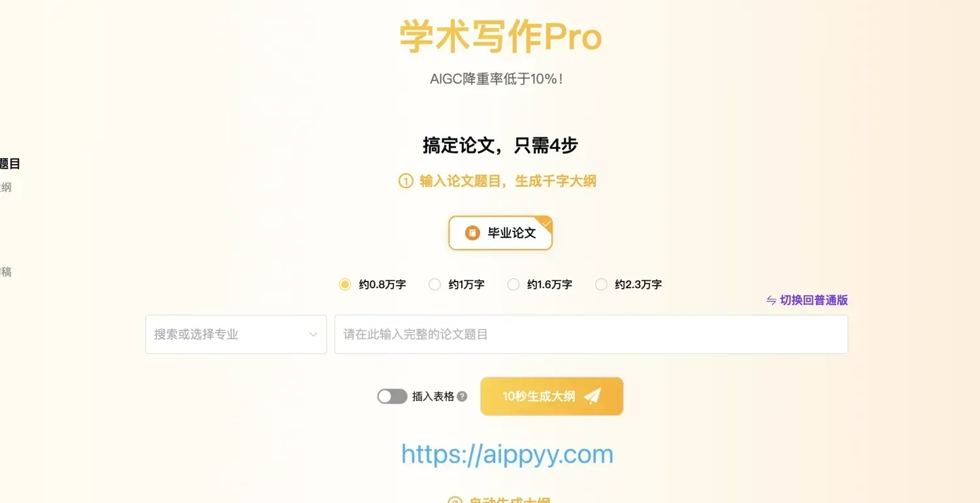Focus the 请在此输入完整的论文题目 input field
This screenshot has height=503, width=980.
tap(591, 334)
